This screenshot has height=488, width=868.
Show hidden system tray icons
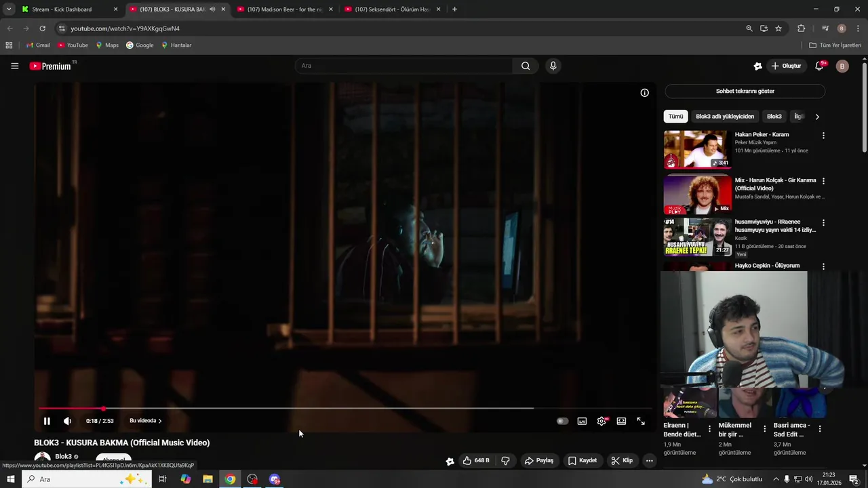point(776,479)
